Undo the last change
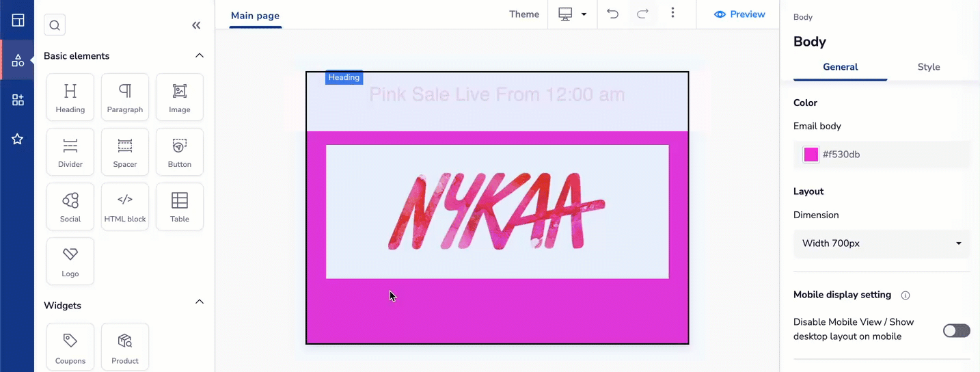This screenshot has width=980, height=372. pyautogui.click(x=613, y=14)
